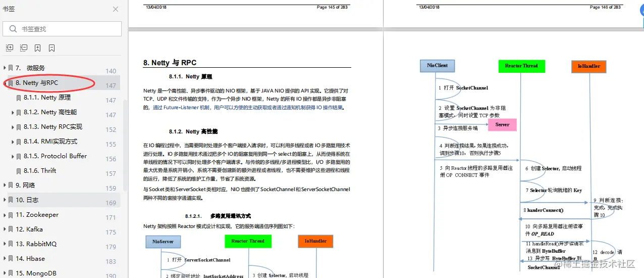Jump to 8.1.1. Netty 原理 bookmark
This screenshot has height=278, width=644.
point(47,98)
